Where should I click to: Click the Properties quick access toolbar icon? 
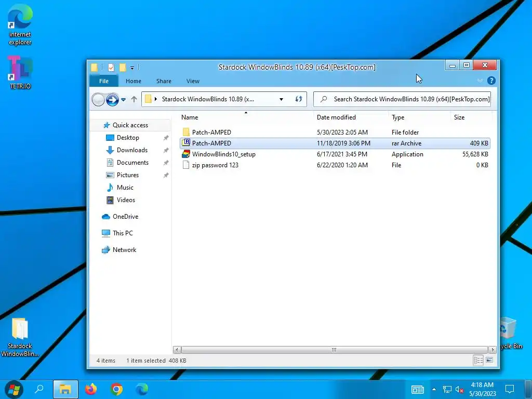point(111,68)
